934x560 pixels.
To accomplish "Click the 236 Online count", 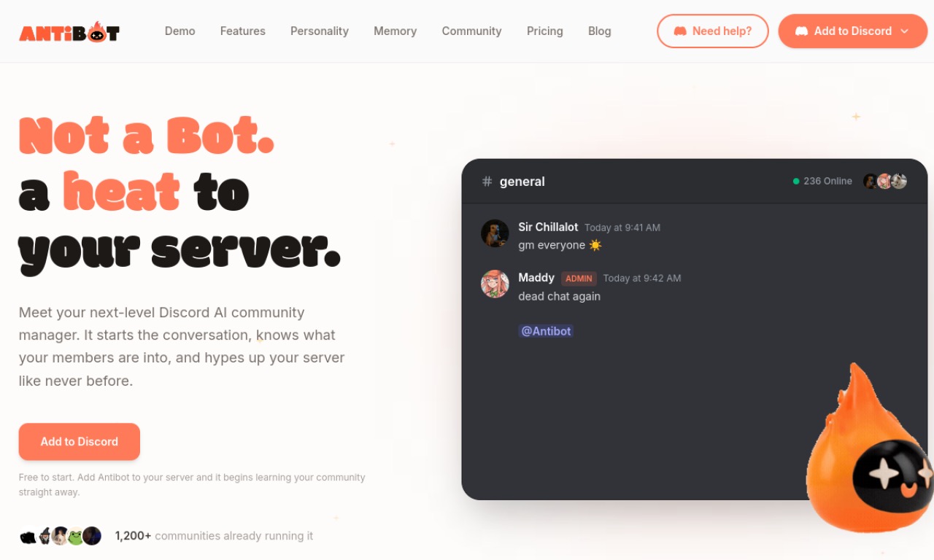I will [x=827, y=181].
